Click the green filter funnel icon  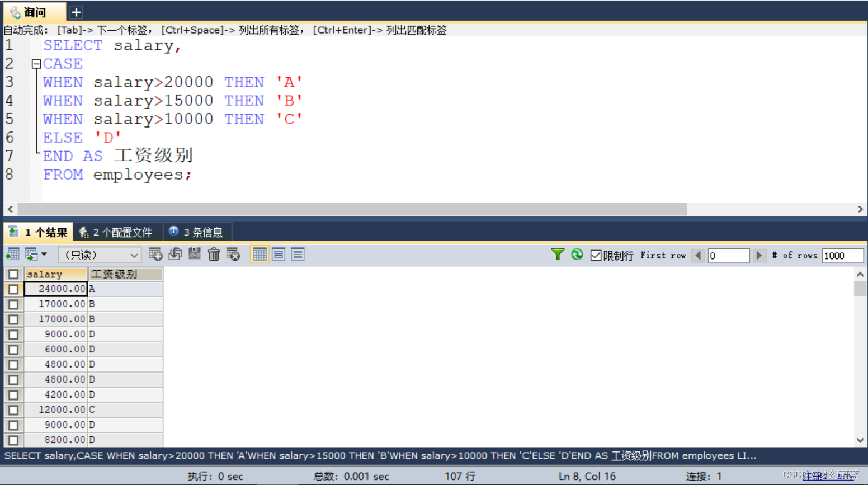coord(558,255)
